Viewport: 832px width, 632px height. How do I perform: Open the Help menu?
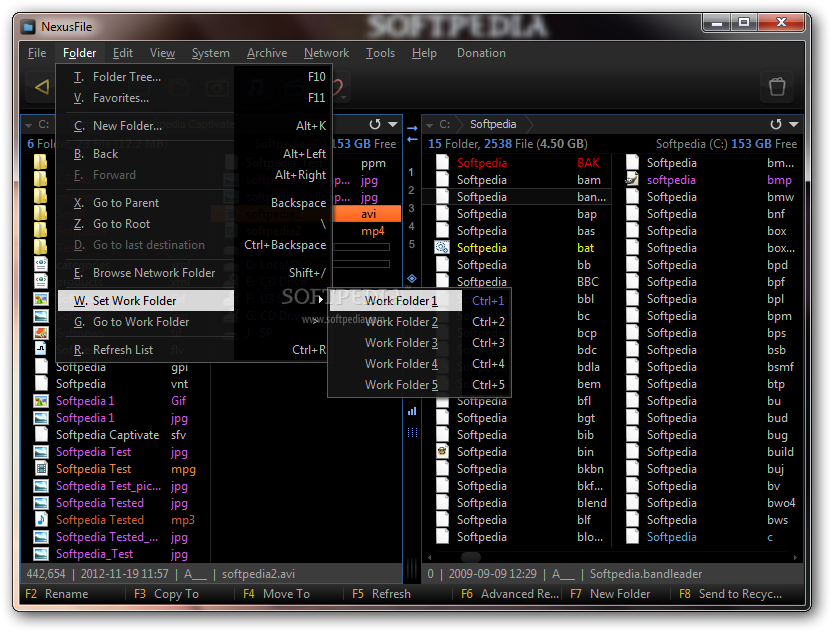[424, 53]
